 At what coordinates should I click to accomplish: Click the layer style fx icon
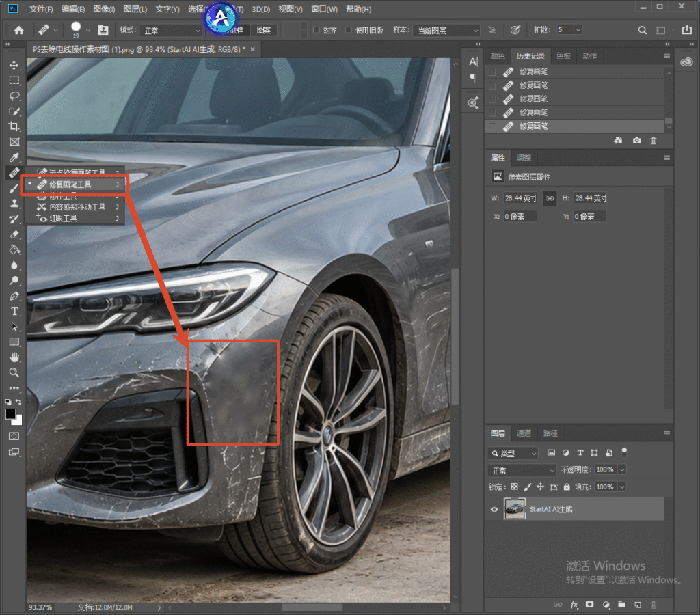point(574,605)
